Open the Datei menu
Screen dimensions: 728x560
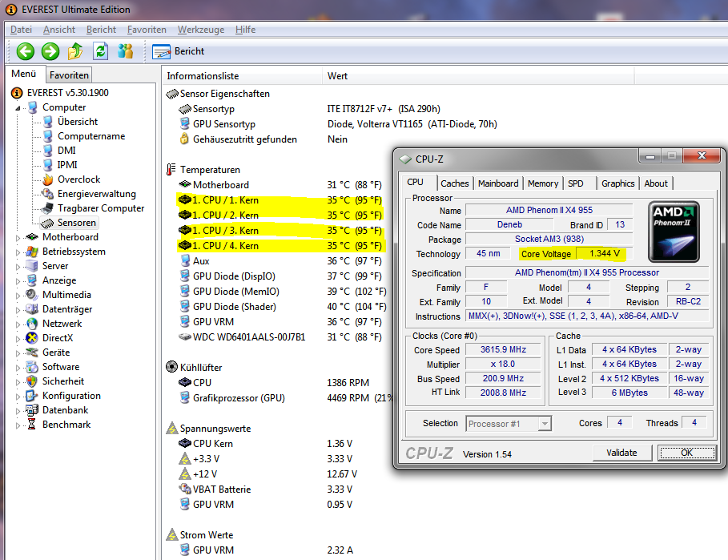[x=21, y=30]
